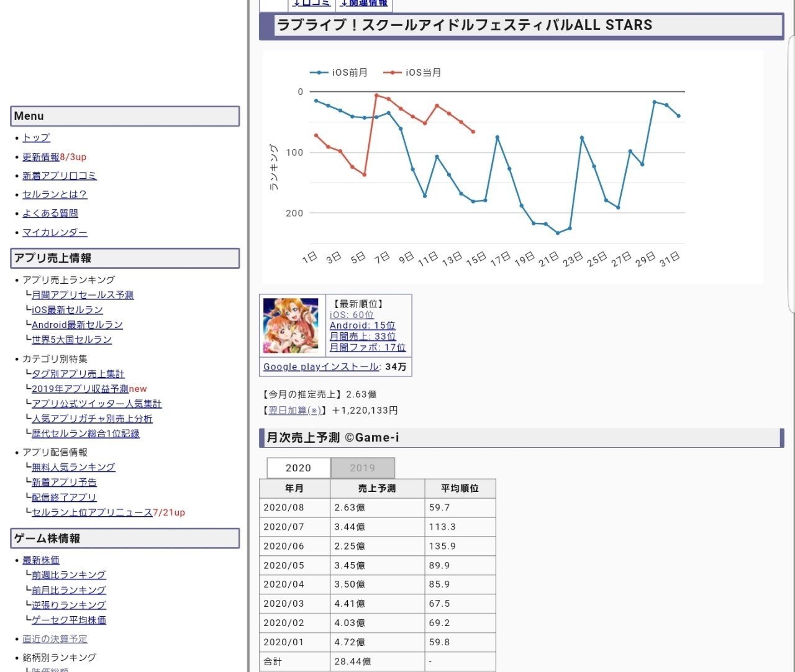Image resolution: width=795 pixels, height=672 pixels.
Task: Open the トップ link in Menu
Action: [36, 138]
